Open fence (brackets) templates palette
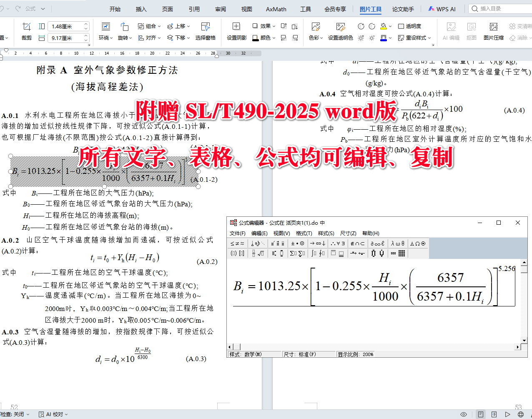532x419 pixels. click(x=237, y=253)
